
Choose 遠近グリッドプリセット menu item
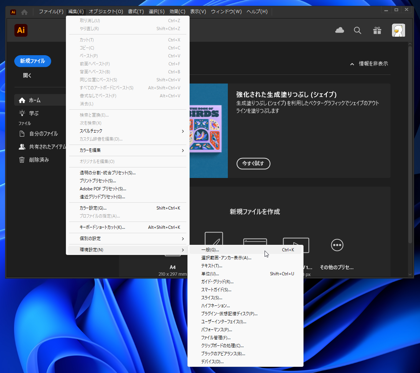pyautogui.click(x=128, y=197)
